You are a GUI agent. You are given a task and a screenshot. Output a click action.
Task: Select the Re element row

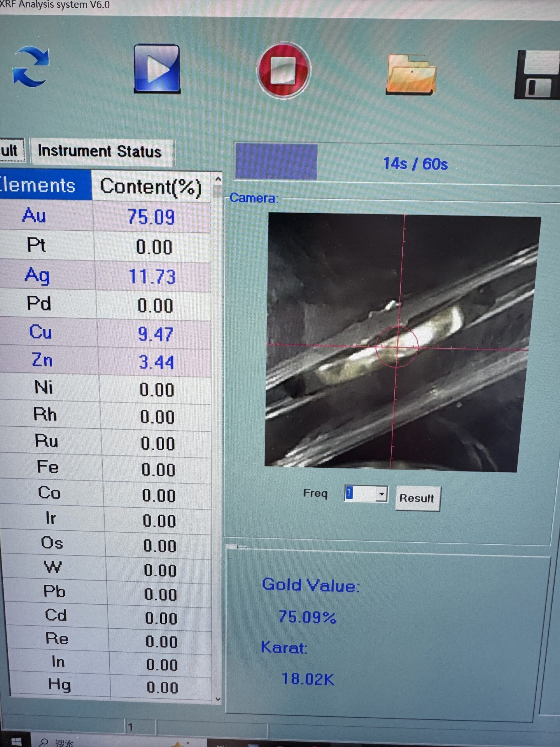109,640
